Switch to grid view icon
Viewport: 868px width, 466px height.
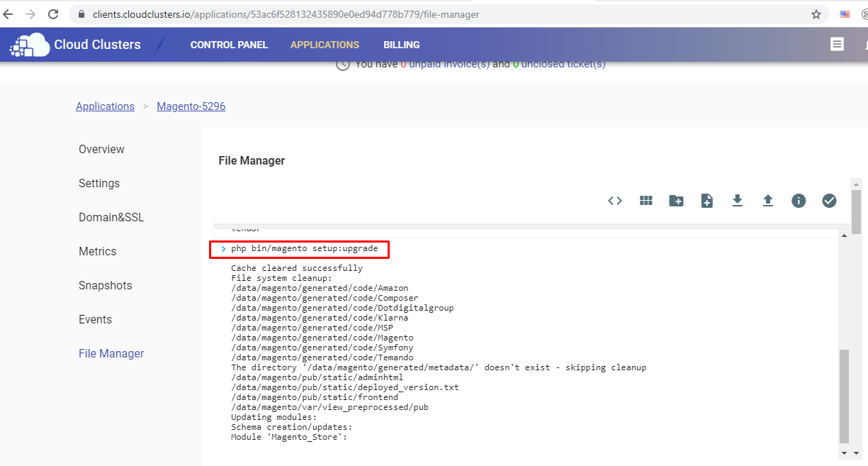(x=646, y=201)
